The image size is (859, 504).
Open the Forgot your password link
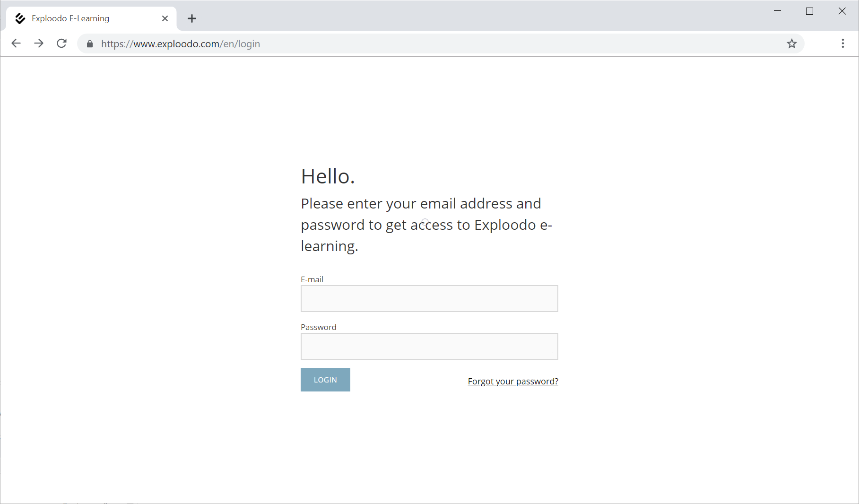(x=513, y=381)
